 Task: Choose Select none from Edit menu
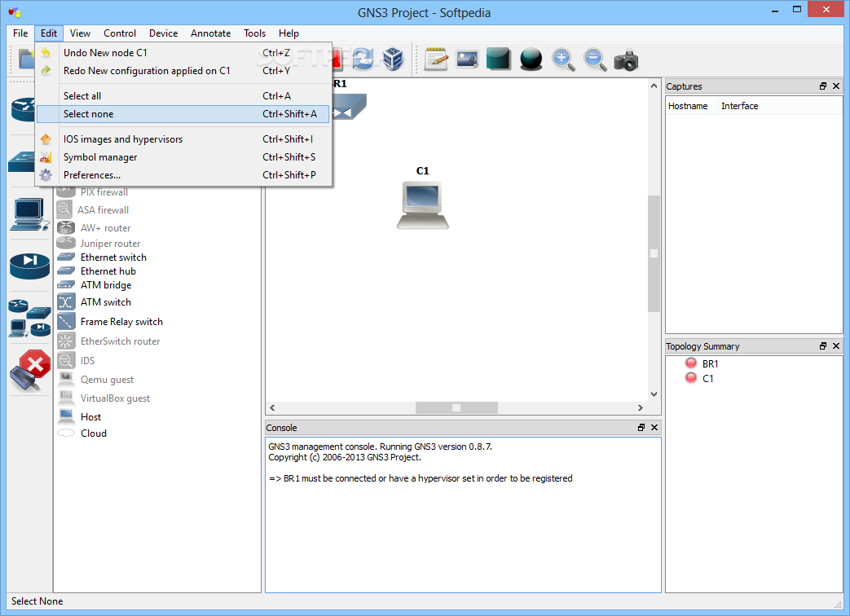coord(183,114)
